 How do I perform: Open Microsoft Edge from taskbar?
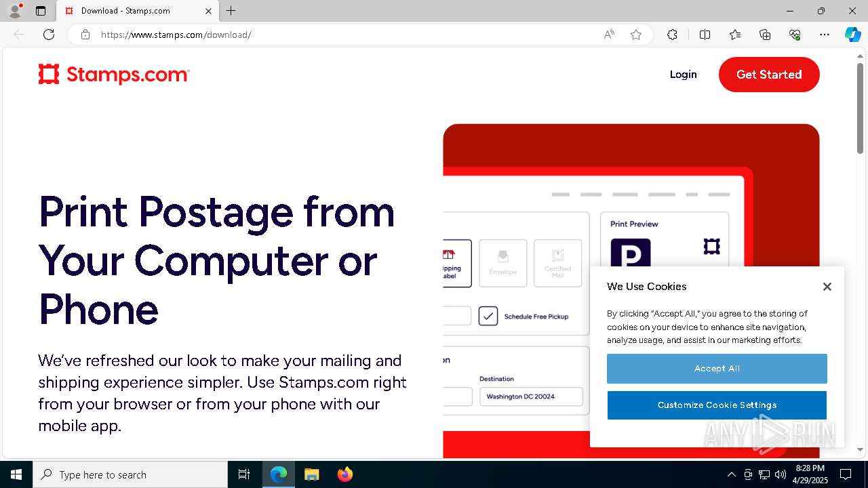[x=279, y=474]
